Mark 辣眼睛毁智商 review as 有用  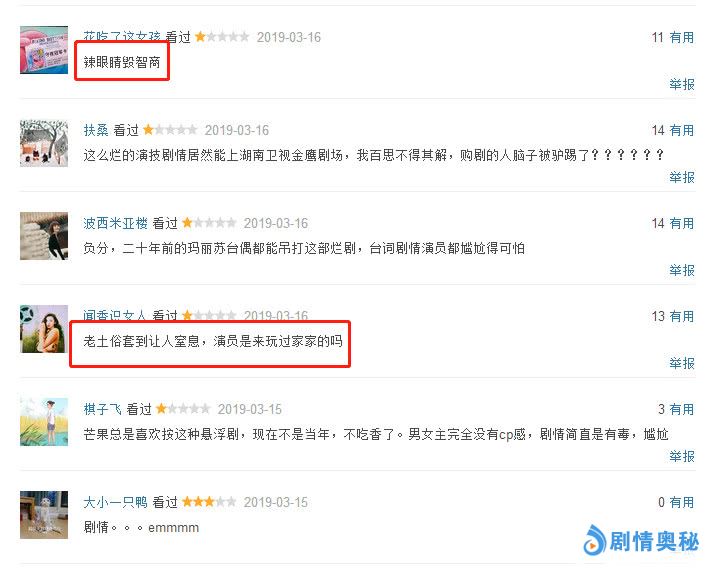[x=682, y=38]
